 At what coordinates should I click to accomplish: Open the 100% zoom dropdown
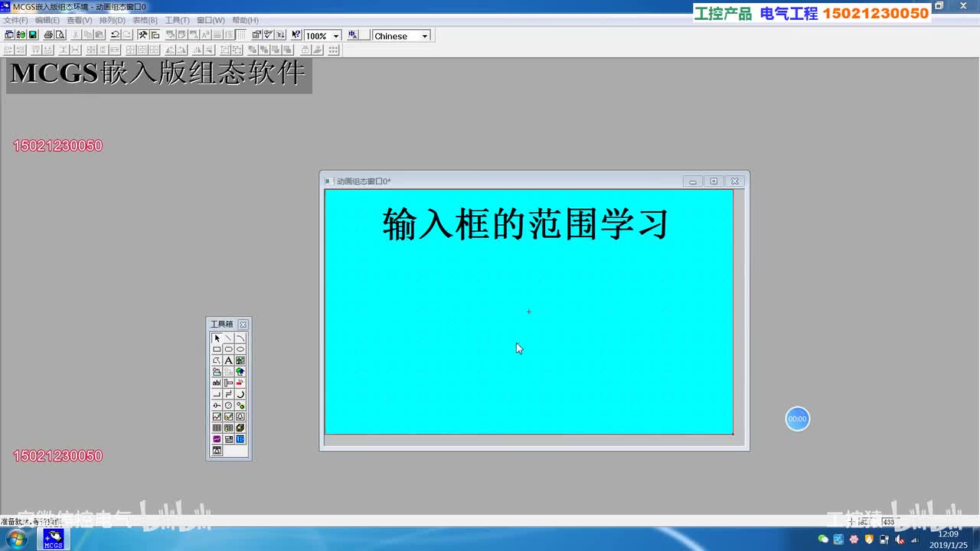(x=335, y=36)
